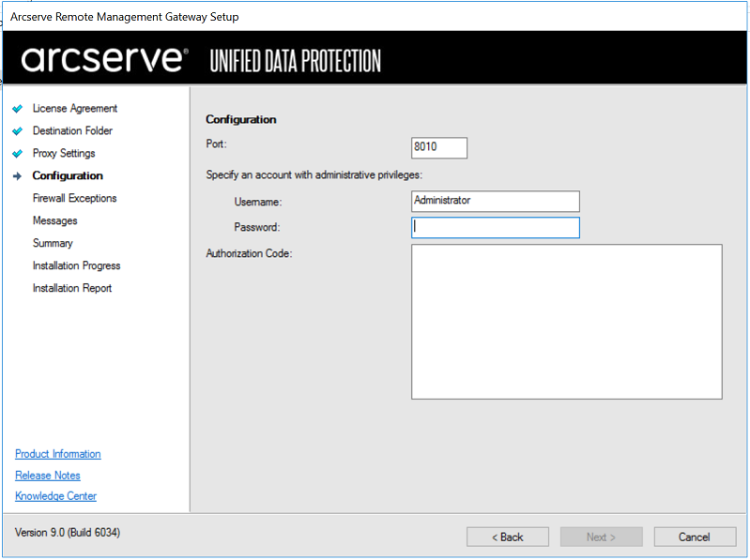Click the Password: label
750x560 pixels.
[x=257, y=227]
